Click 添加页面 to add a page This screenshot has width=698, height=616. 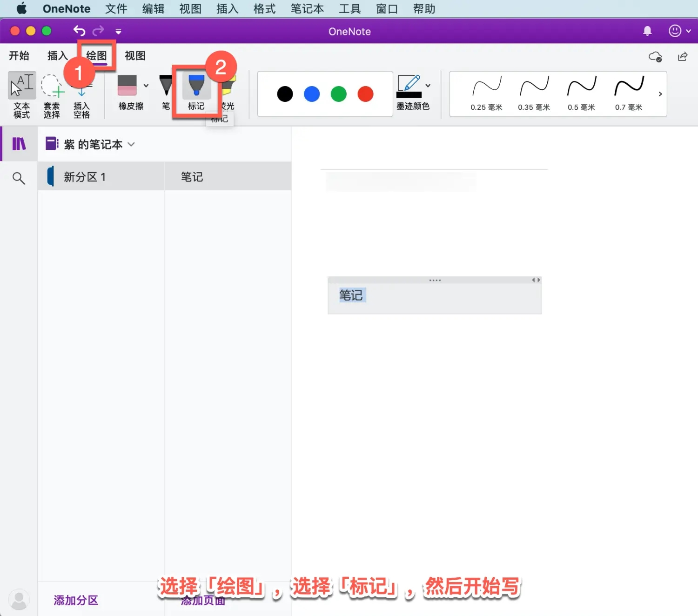point(203,600)
